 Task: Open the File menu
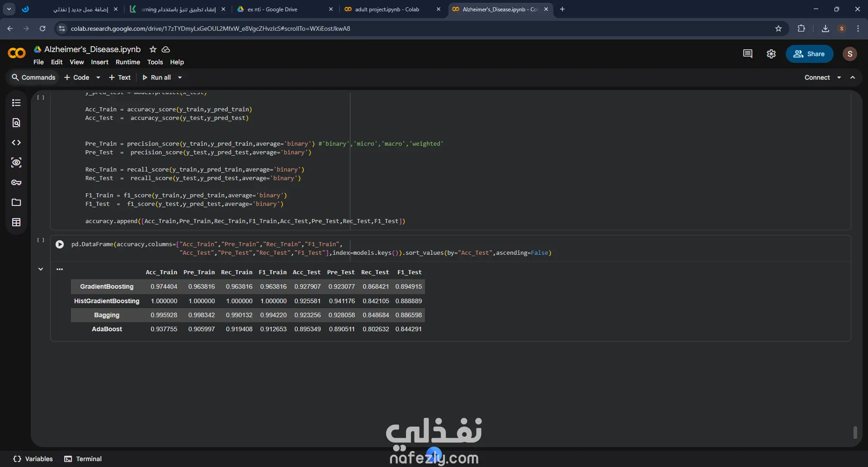38,62
